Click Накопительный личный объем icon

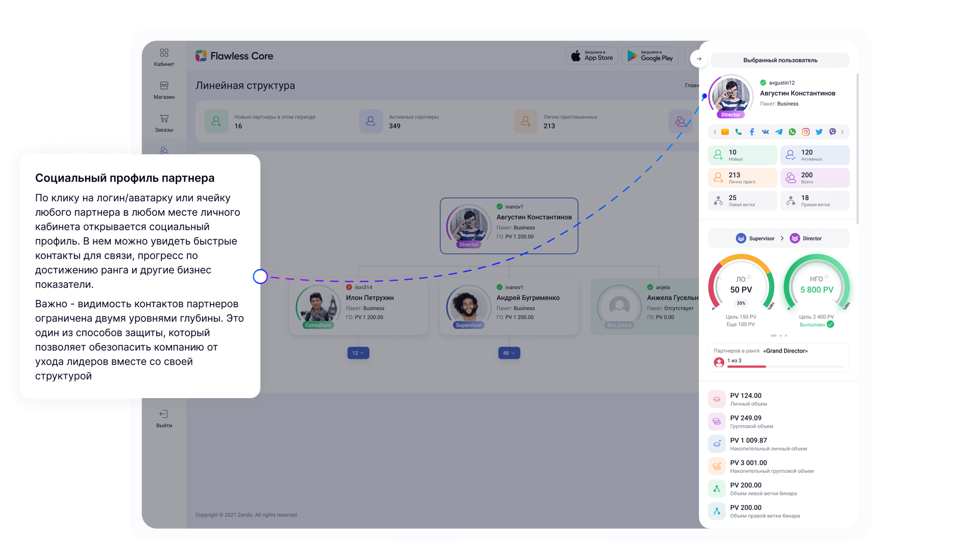pos(717,444)
